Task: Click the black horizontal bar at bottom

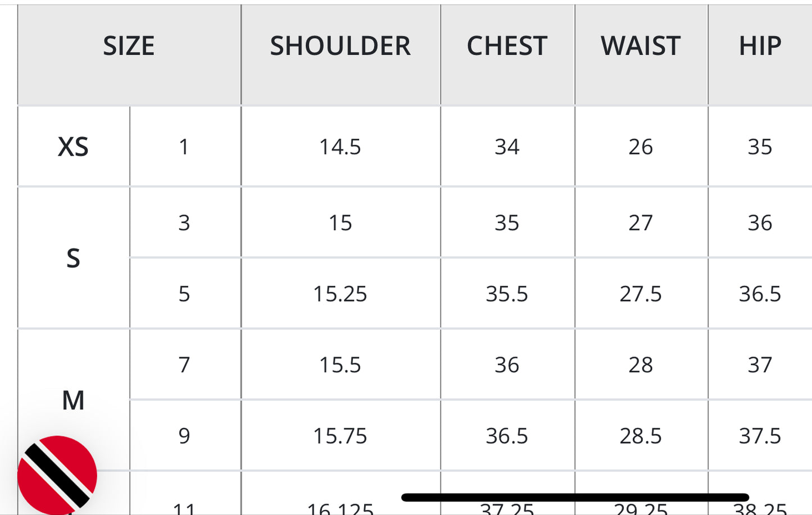Action: [575, 497]
